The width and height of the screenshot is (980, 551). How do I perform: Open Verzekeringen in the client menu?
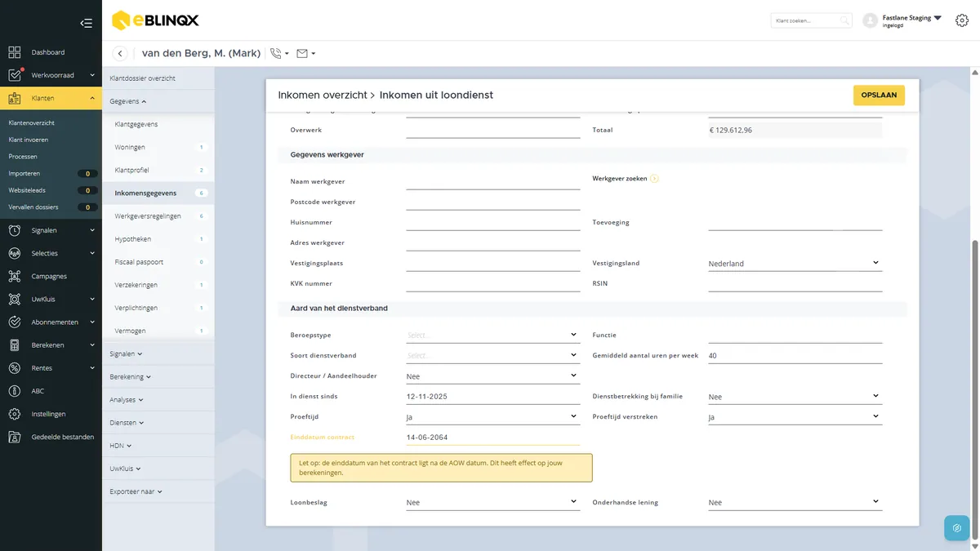[136, 285]
